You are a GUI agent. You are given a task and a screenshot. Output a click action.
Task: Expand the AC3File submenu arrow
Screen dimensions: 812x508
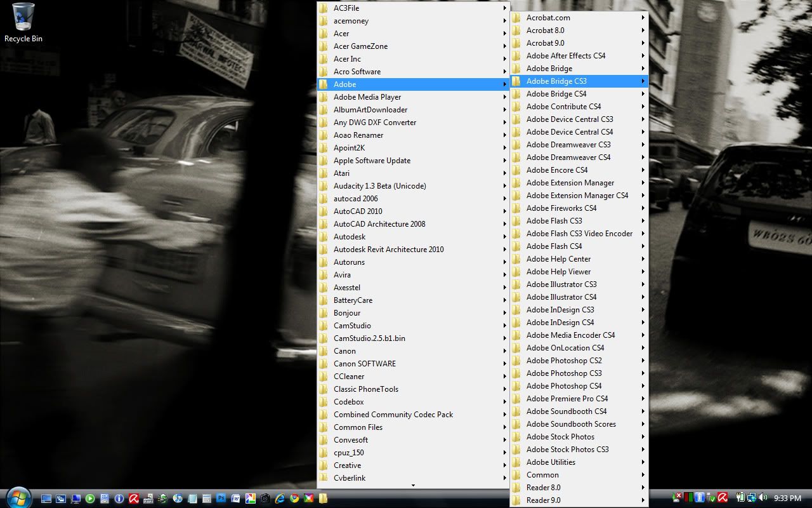505,8
